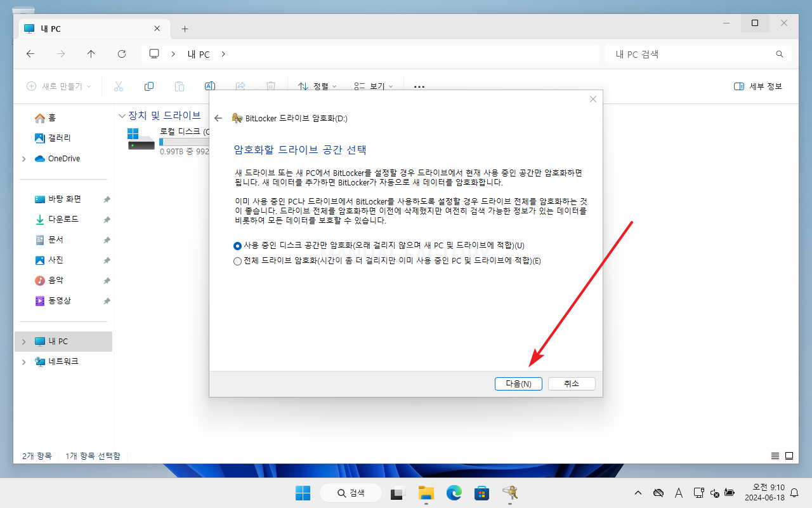This screenshot has width=812, height=508.
Task: Open 문서 (Documents) in the sidebar
Action: [x=63, y=239]
